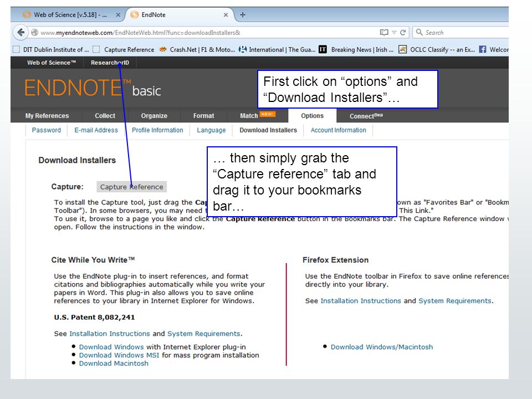Viewport: 532px width, 399px height.
Task: Open the Facebook Welcome bookmark
Action: (494, 49)
